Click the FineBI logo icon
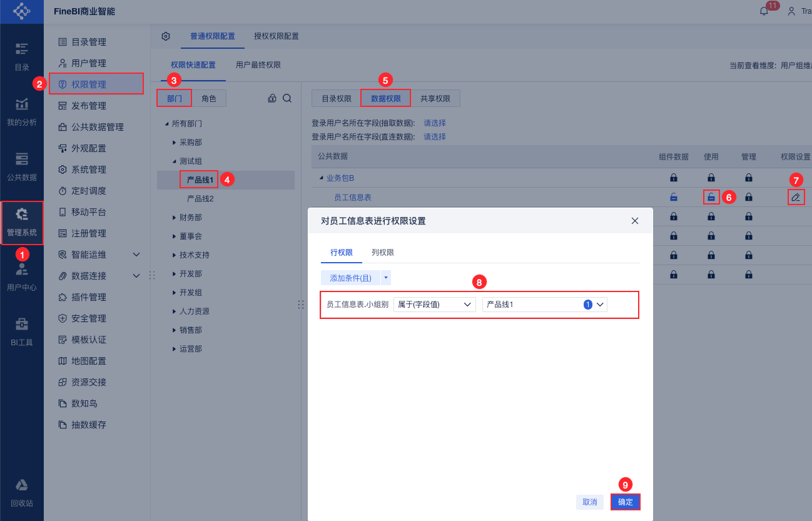 click(x=22, y=11)
